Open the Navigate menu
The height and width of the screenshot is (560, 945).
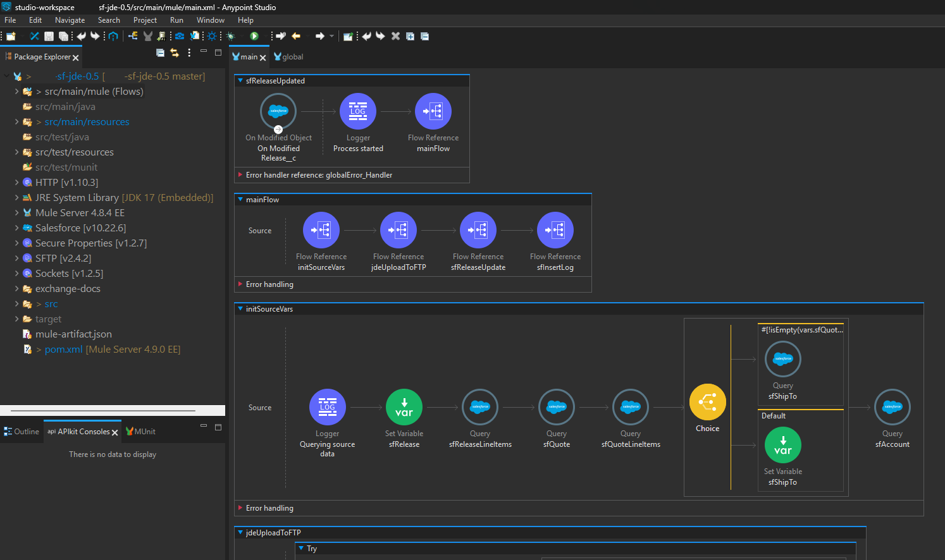point(70,20)
